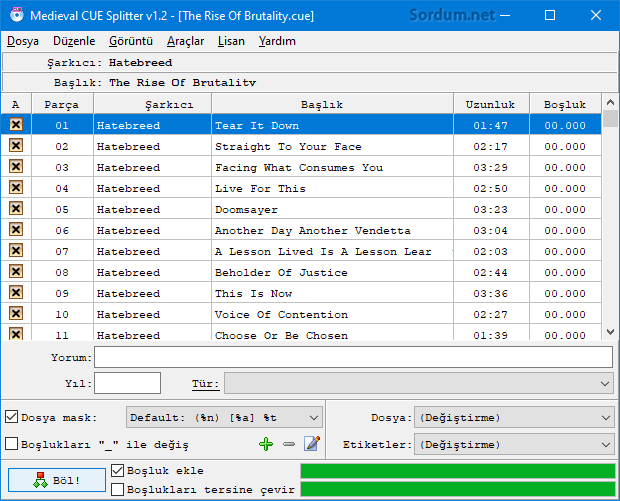Open the Araçlar menu

pos(185,41)
